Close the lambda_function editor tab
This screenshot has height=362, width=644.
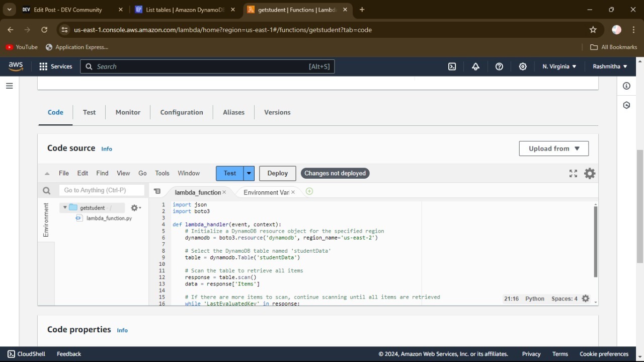(224, 192)
